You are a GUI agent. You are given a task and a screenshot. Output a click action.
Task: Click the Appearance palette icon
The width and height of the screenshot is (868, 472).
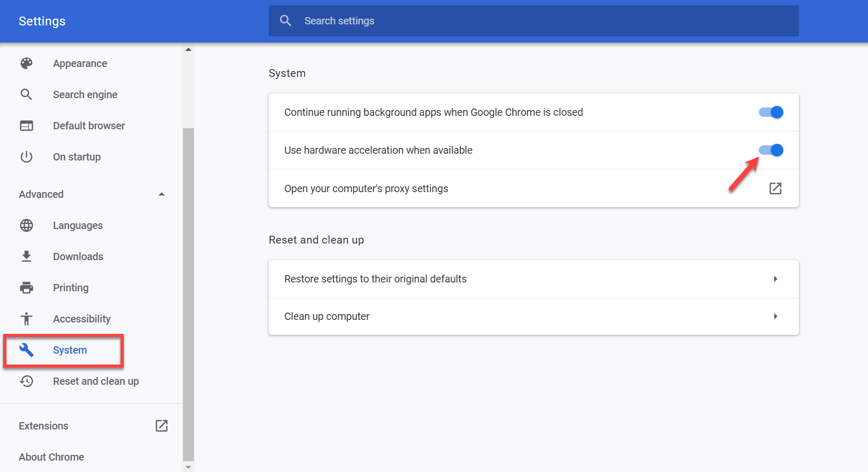pyautogui.click(x=27, y=63)
